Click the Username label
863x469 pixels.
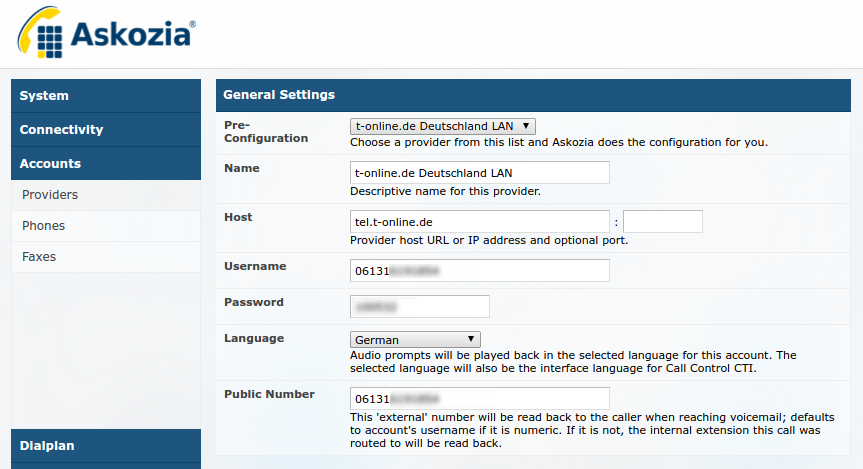[x=255, y=266]
